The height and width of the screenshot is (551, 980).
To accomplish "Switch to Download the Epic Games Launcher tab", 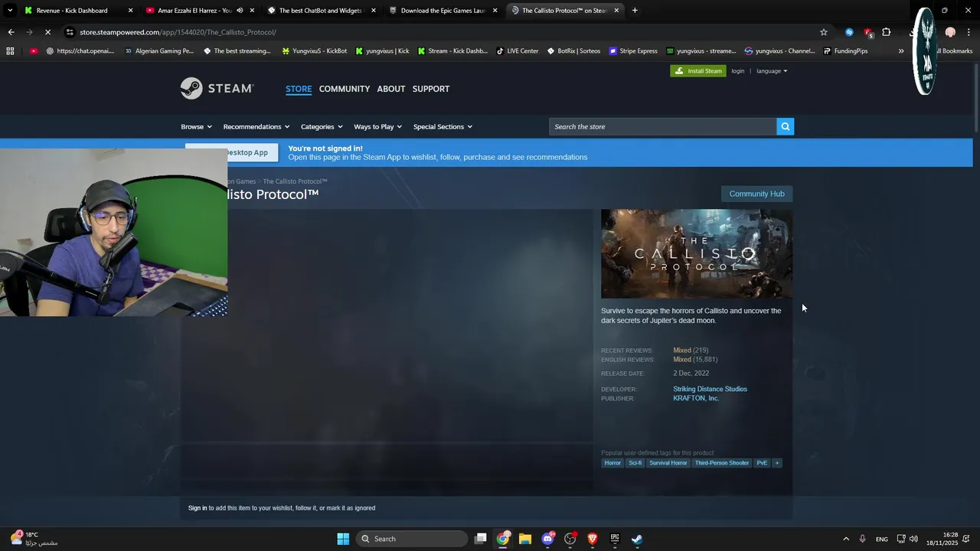I will coord(443,11).
